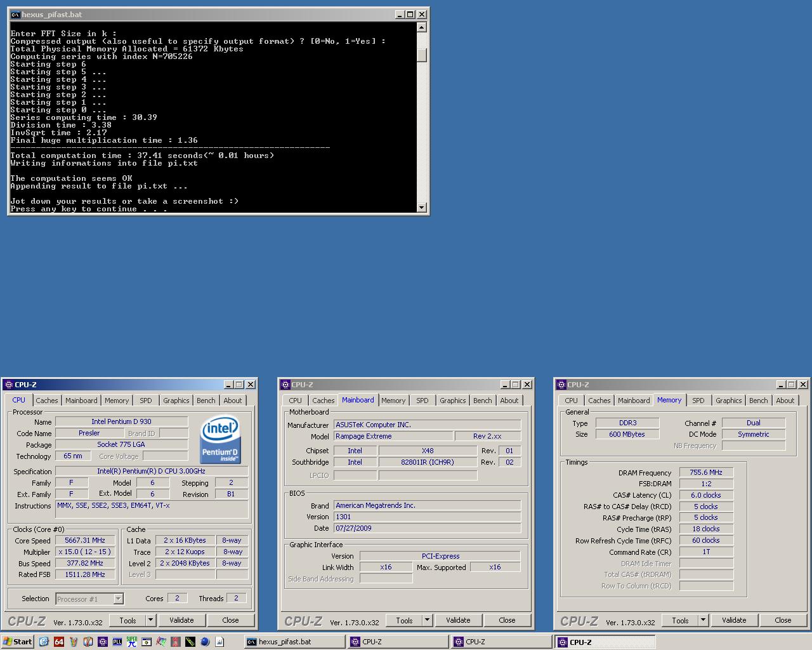Launch the CPU-Z purple chip icon in Quick Launch

click(x=103, y=642)
